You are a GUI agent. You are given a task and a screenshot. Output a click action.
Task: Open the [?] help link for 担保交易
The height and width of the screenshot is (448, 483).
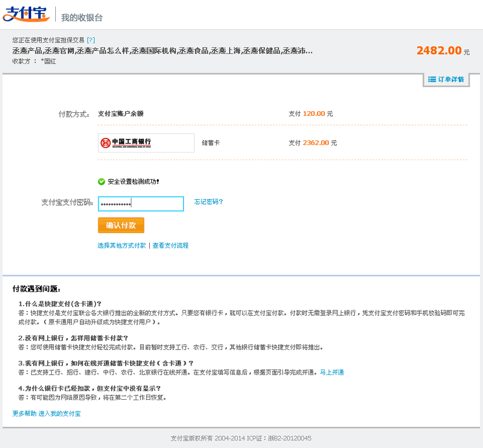click(91, 40)
